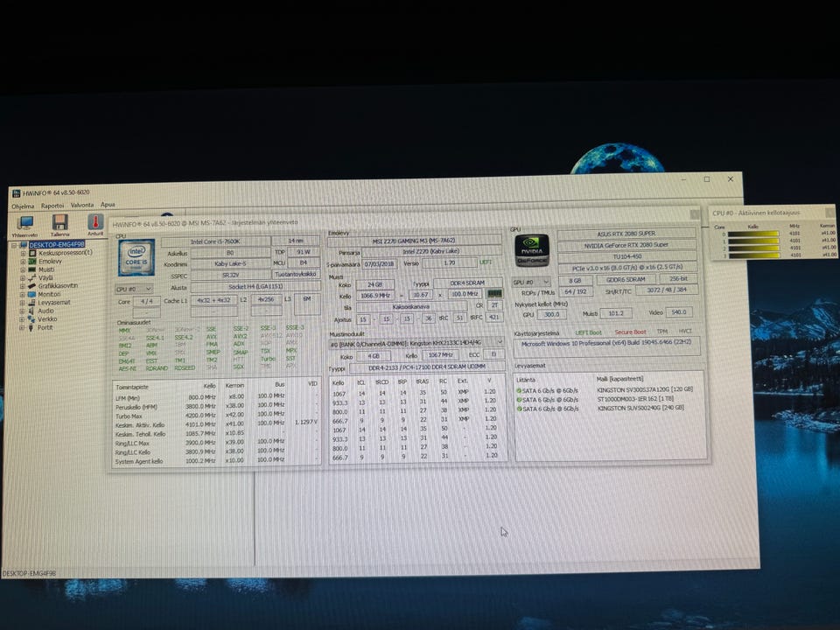Open the CPU #0 selector dropdown
Image resolution: width=840 pixels, height=630 pixels.
coord(134,289)
